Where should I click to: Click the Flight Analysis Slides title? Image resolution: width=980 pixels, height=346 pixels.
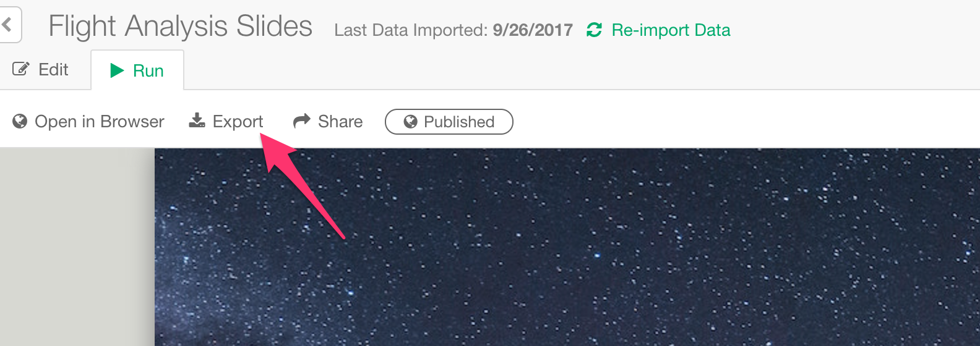pyautogui.click(x=181, y=27)
